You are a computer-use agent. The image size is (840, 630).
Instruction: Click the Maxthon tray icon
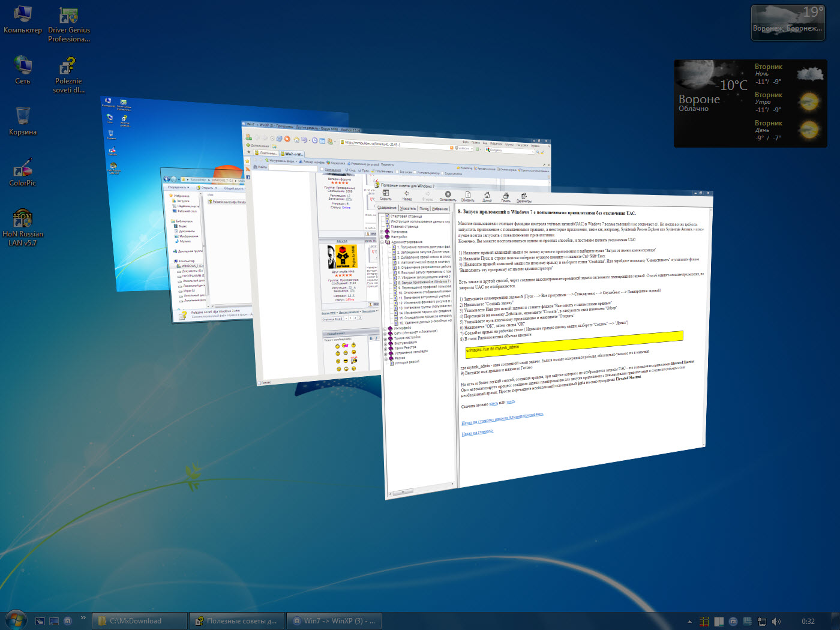[x=733, y=621]
